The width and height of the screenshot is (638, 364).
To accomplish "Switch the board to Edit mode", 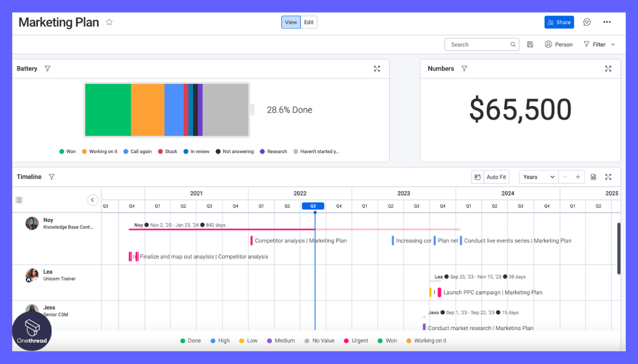I will point(309,22).
